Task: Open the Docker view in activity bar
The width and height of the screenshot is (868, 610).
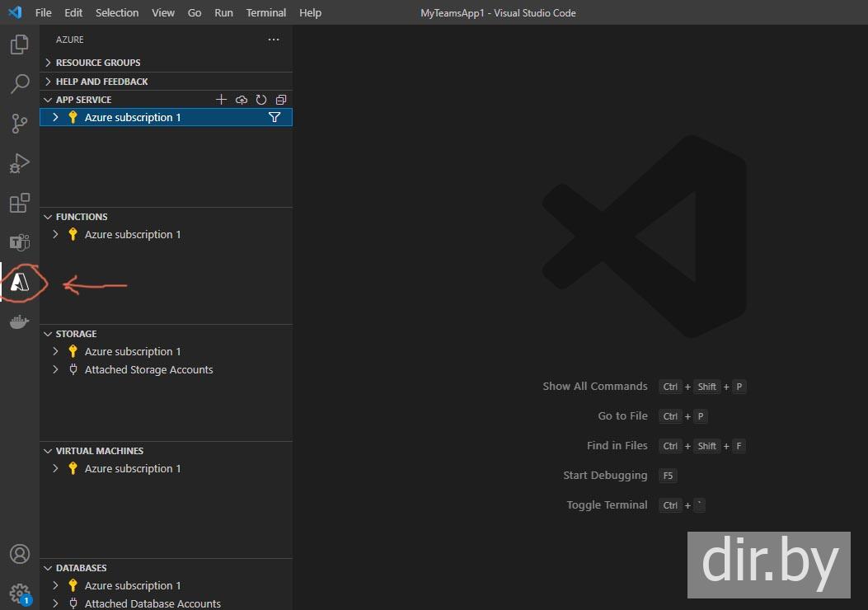Action: click(20, 321)
